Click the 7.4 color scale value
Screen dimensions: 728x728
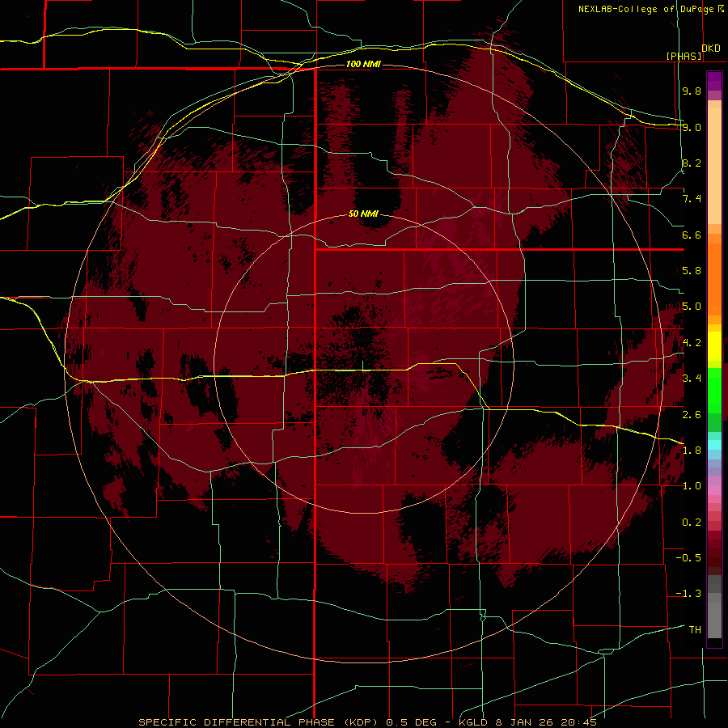coord(692,199)
